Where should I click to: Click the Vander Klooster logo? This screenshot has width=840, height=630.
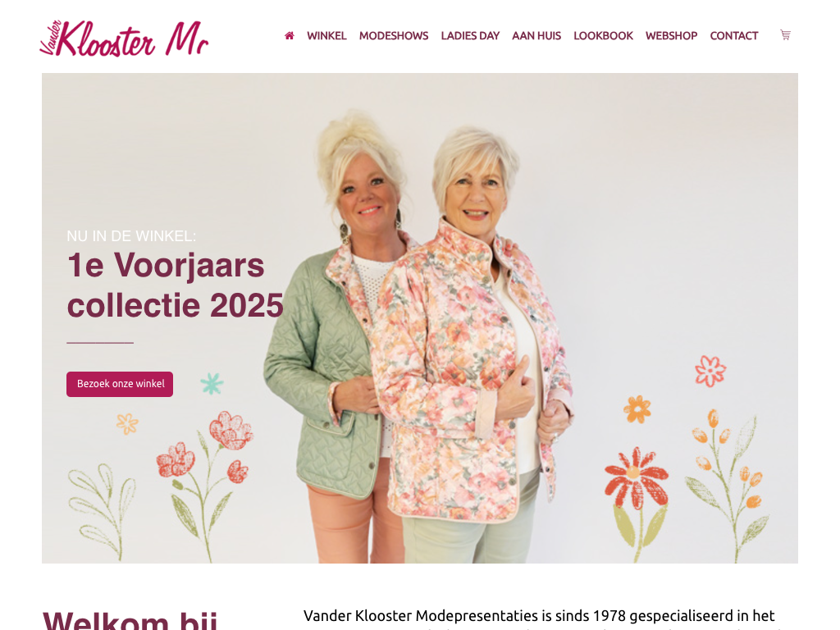[124, 38]
